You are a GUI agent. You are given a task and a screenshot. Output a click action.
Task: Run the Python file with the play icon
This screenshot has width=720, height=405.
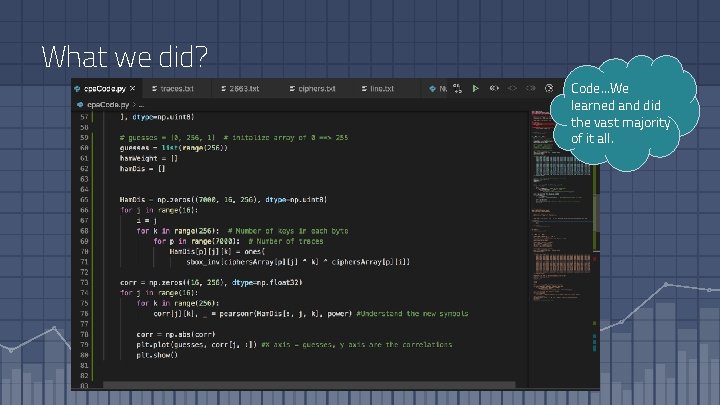(x=475, y=88)
